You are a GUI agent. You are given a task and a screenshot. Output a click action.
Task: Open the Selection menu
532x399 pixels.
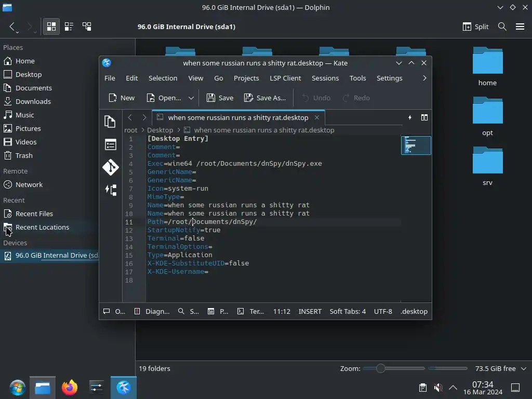tap(163, 78)
